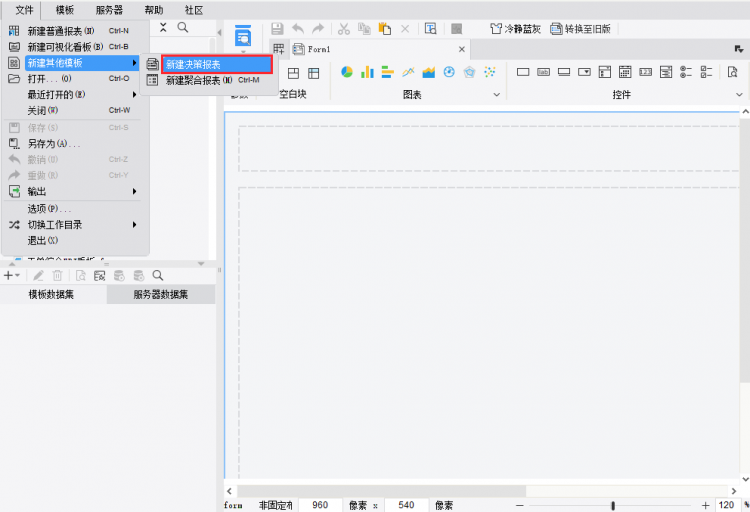Click the absolute layout block icon
The width and height of the screenshot is (750, 512).
tap(313, 73)
